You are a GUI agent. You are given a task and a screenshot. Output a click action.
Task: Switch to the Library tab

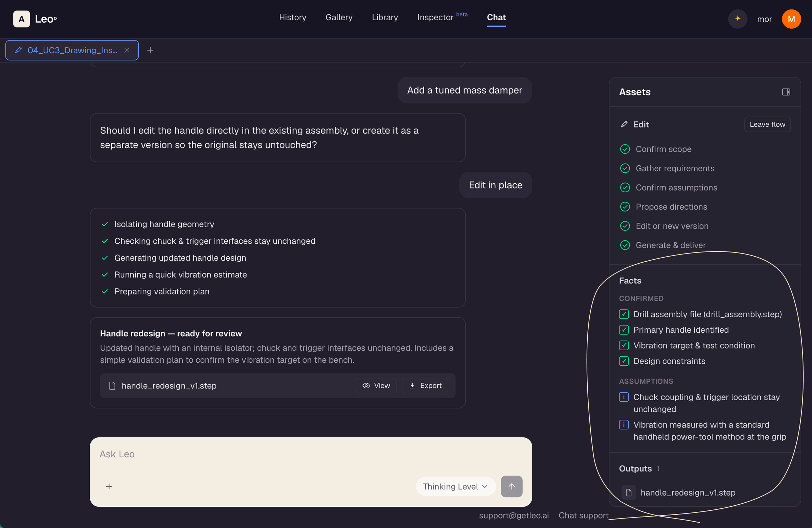point(385,17)
